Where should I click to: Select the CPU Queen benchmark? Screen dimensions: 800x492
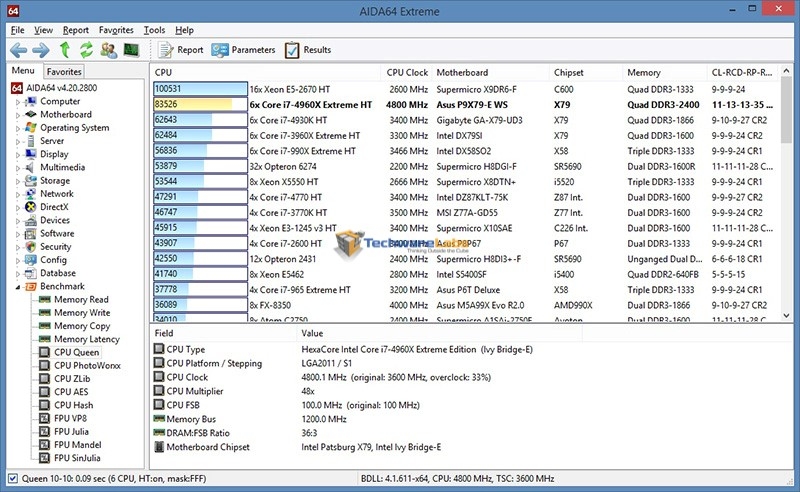coord(77,352)
